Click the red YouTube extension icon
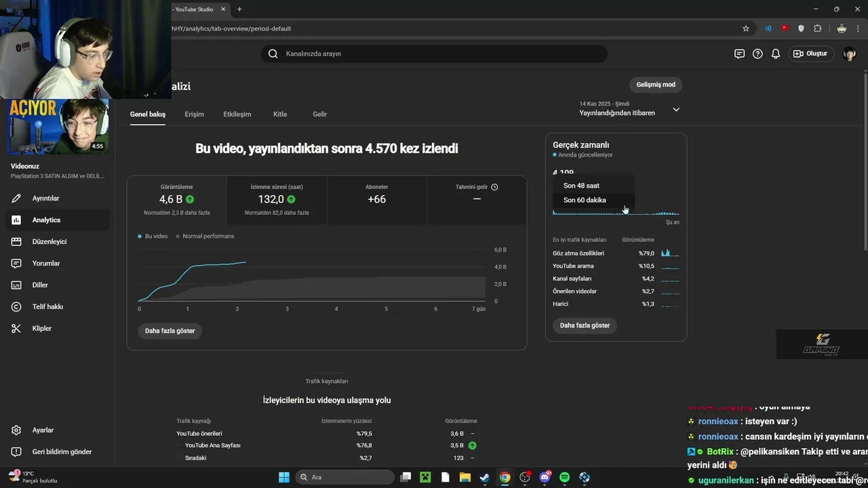This screenshot has height=488, width=868. tap(785, 28)
